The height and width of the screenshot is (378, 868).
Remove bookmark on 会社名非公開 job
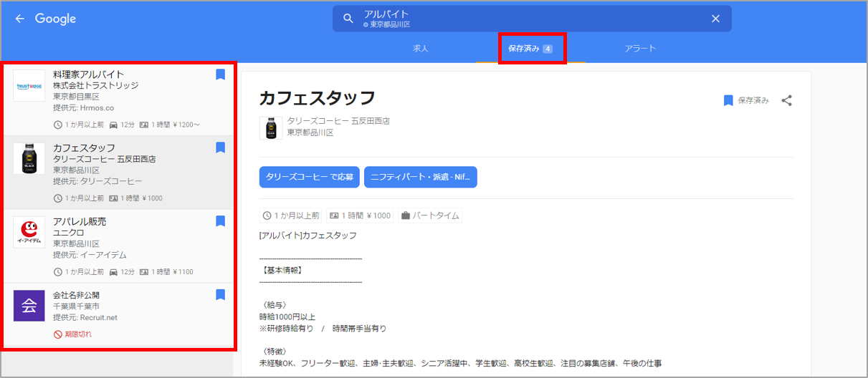pyautogui.click(x=221, y=294)
